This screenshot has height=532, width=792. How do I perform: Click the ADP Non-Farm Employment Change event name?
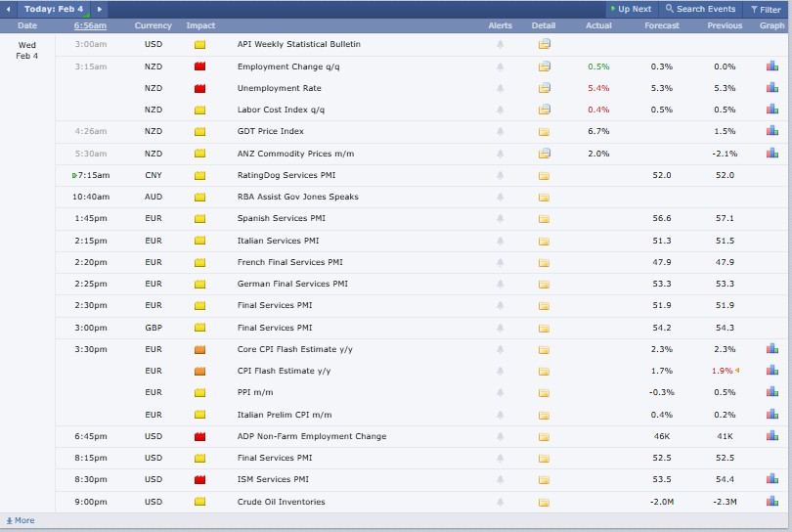(311, 436)
